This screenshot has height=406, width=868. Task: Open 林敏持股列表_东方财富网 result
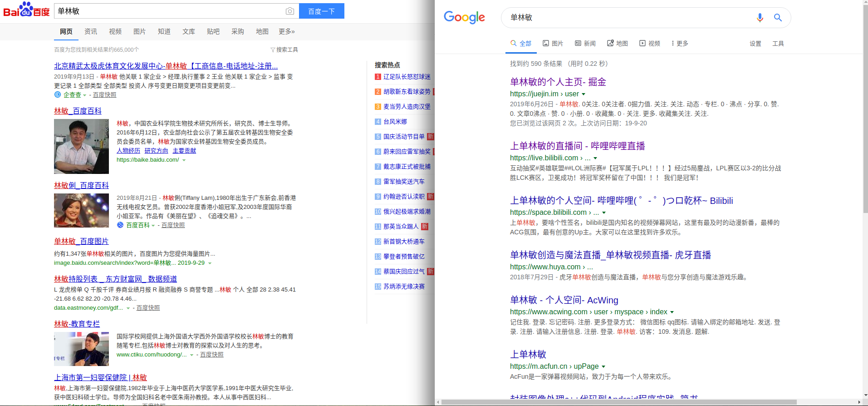click(115, 279)
